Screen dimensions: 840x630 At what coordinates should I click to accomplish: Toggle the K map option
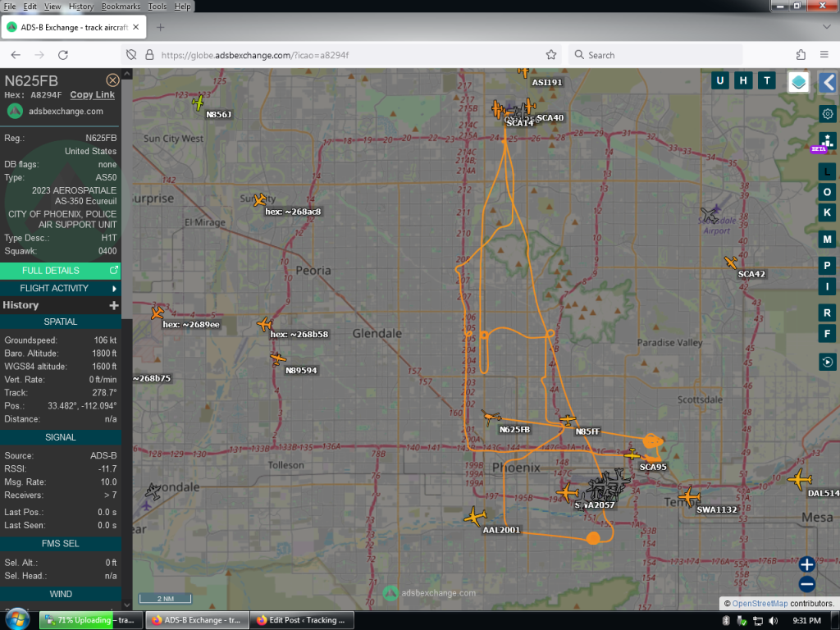(x=827, y=212)
